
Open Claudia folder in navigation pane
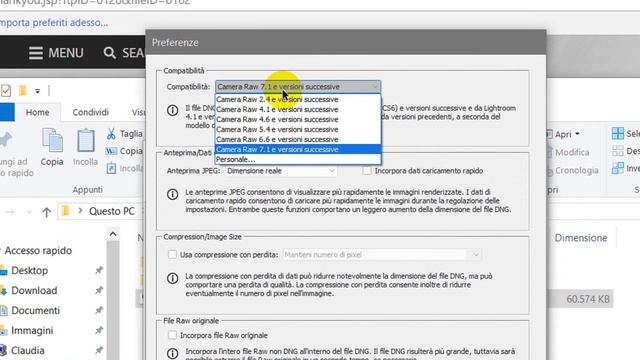pyautogui.click(x=28, y=351)
